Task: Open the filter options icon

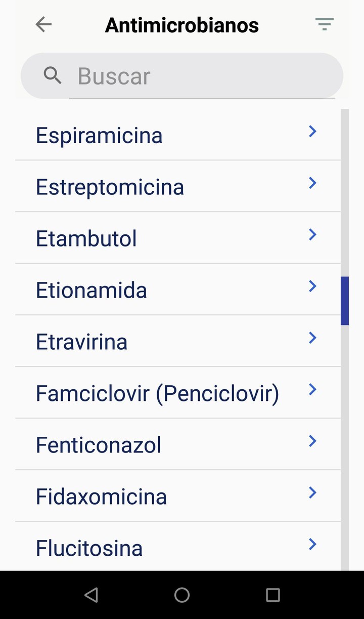Action: tap(324, 24)
